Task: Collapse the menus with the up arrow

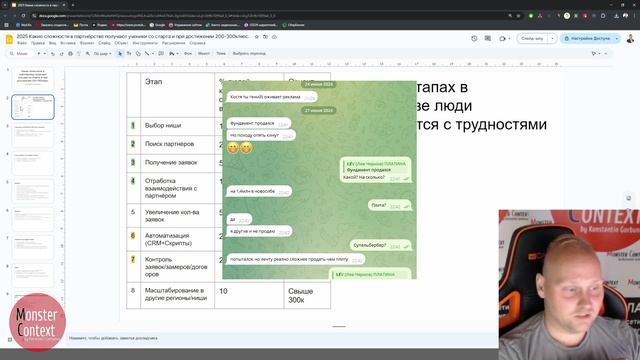Action: coord(606,53)
